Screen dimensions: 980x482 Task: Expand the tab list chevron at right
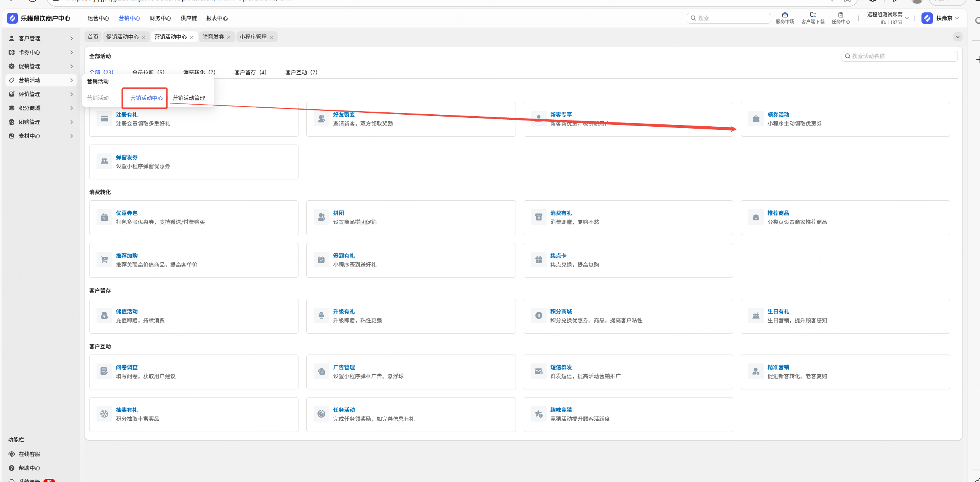pyautogui.click(x=958, y=37)
